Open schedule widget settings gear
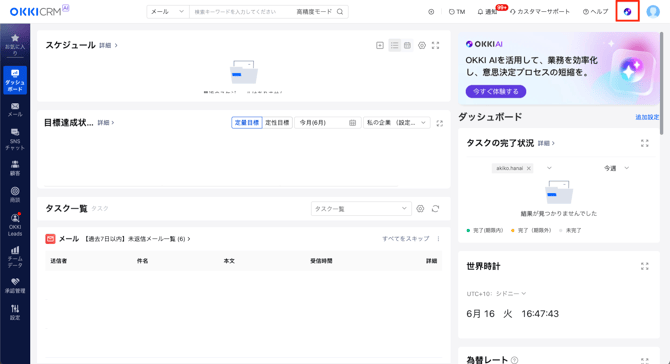The width and height of the screenshot is (670, 364). coord(422,45)
